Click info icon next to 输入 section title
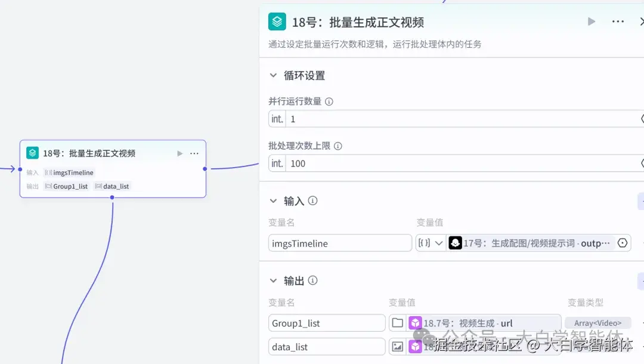Screen dimensions: 644x364 [x=313, y=201]
